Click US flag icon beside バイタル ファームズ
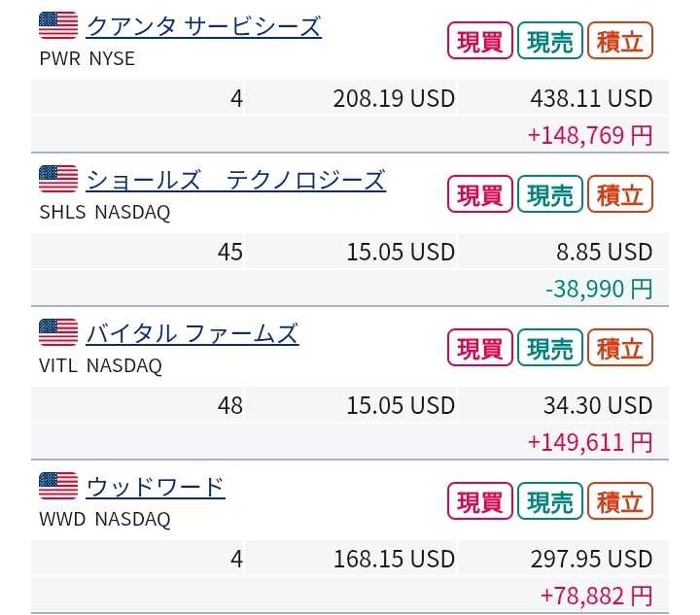Image resolution: width=700 pixels, height=615 pixels. 58,333
